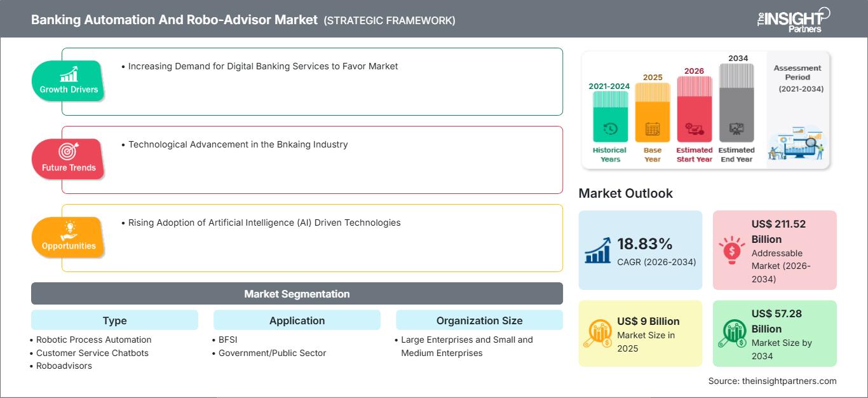
Task: Click the Estimated End Year screen icon
Action: pos(736,128)
